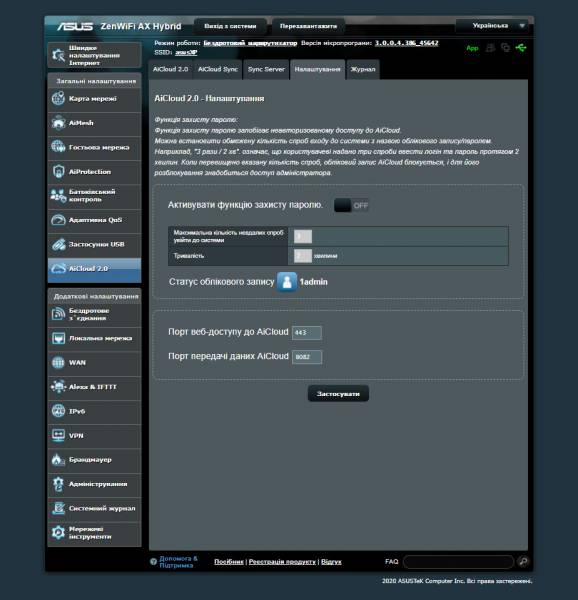This screenshot has width=578, height=600.
Task: Open the Реєстрація продукту link
Action: (x=282, y=562)
